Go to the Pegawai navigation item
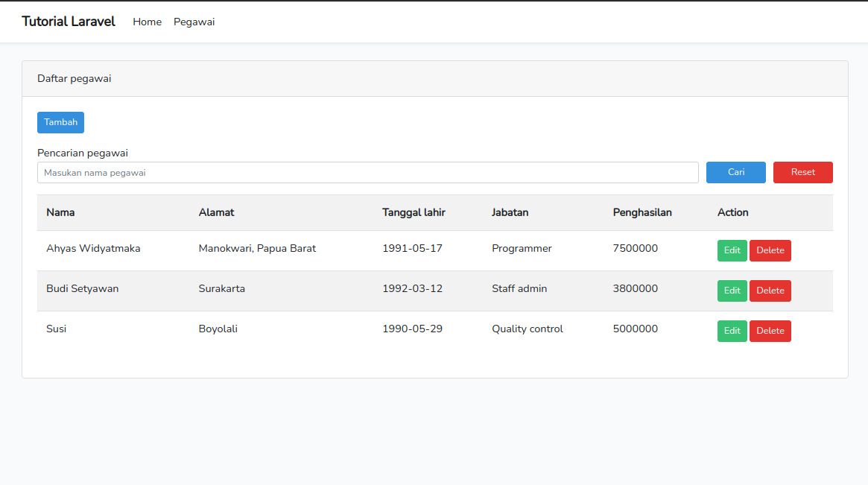 pyautogui.click(x=194, y=22)
